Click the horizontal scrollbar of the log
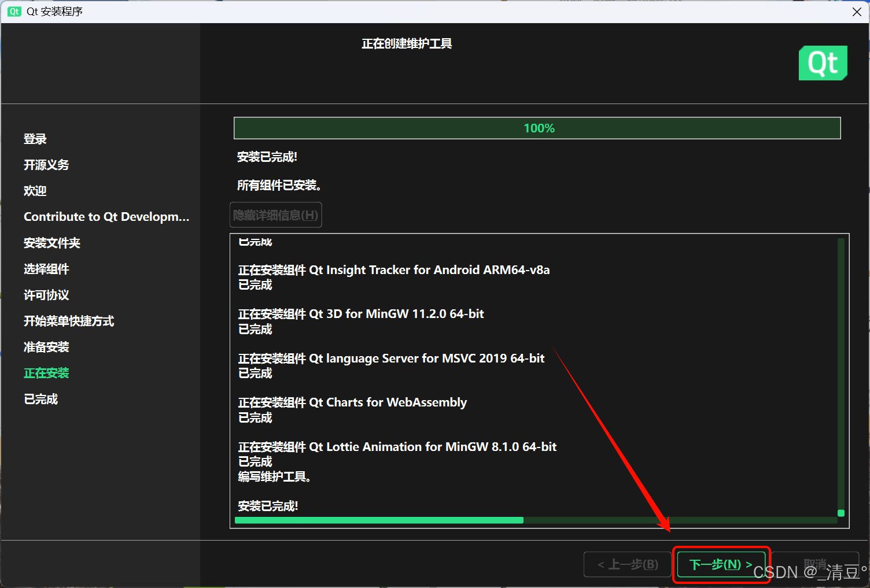This screenshot has width=870, height=588. pos(536,520)
